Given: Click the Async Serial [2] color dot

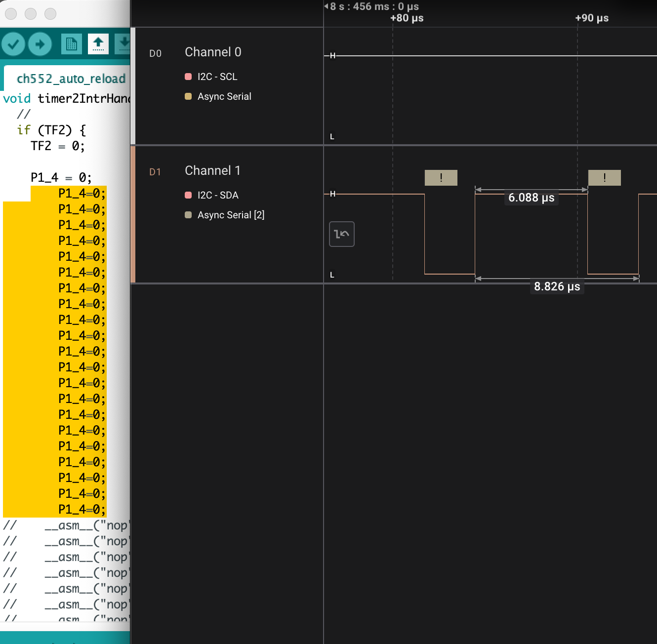Looking at the screenshot, I should click(x=188, y=215).
